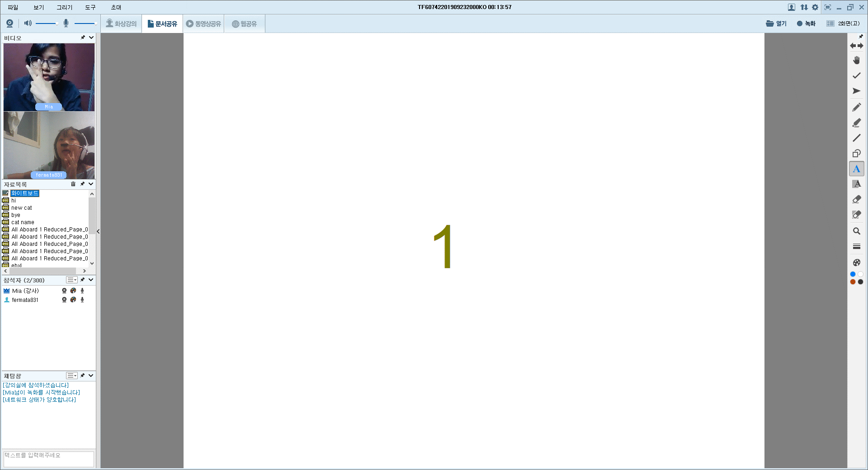Click the 녹화 record button
Screen dimensions: 868x470
(x=806, y=23)
